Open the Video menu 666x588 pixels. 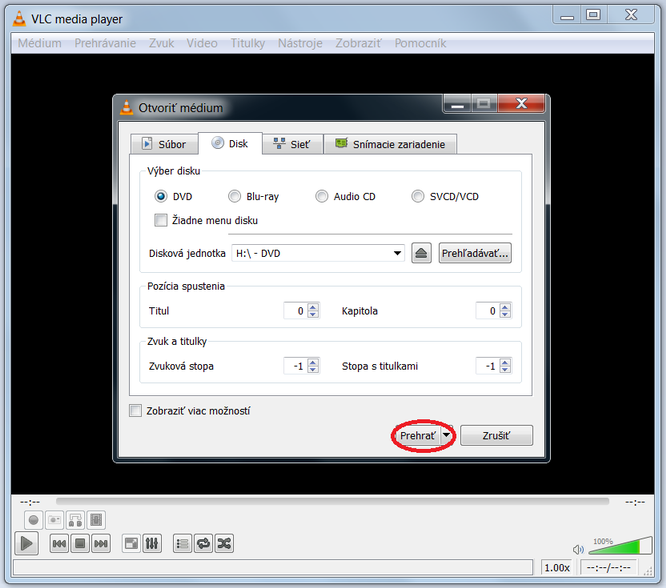pos(202,43)
